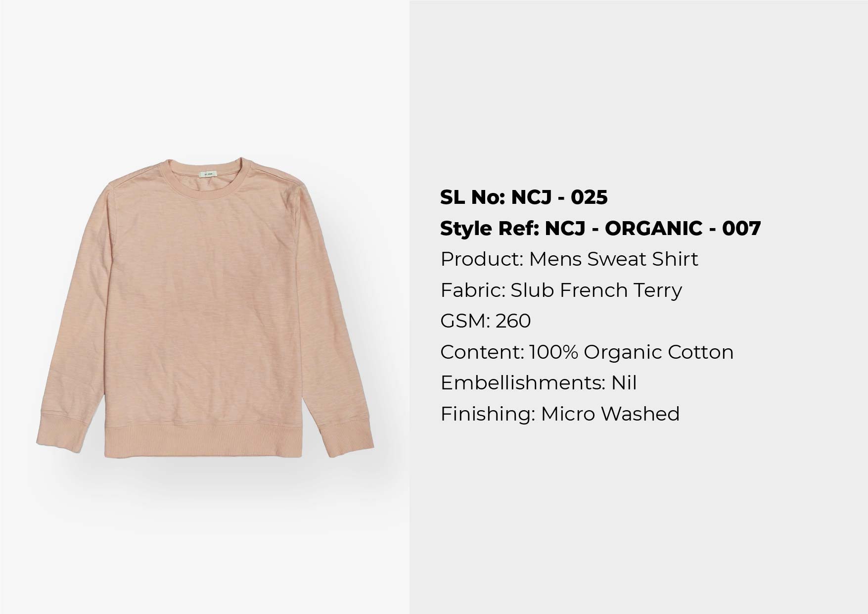Image resolution: width=868 pixels, height=614 pixels.
Task: Click the word Washed in the finishing line
Action: (x=640, y=414)
